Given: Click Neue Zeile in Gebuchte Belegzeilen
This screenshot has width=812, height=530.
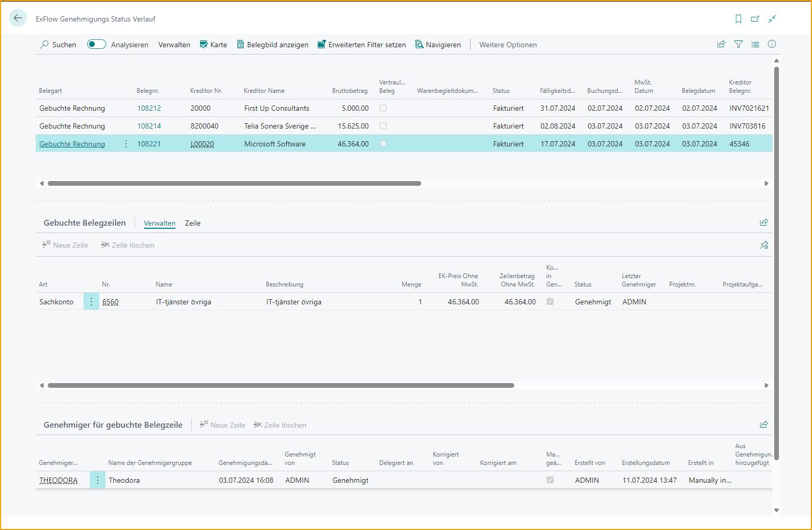Looking at the screenshot, I should click(x=65, y=245).
